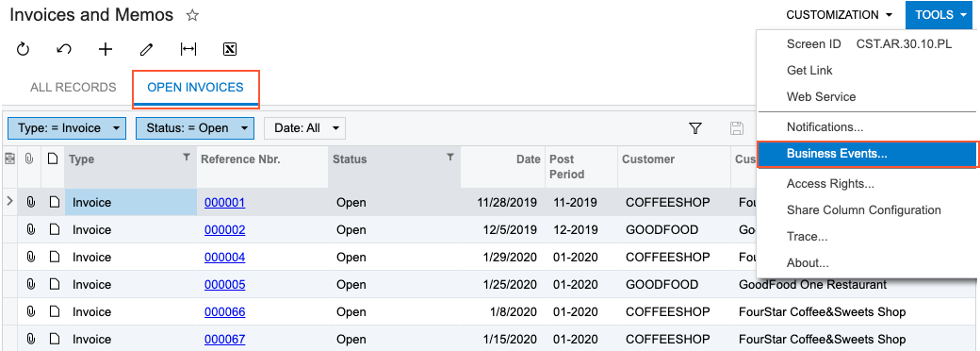Click the Reference Nbr. column header
The width and height of the screenshot is (980, 351).
(240, 159)
